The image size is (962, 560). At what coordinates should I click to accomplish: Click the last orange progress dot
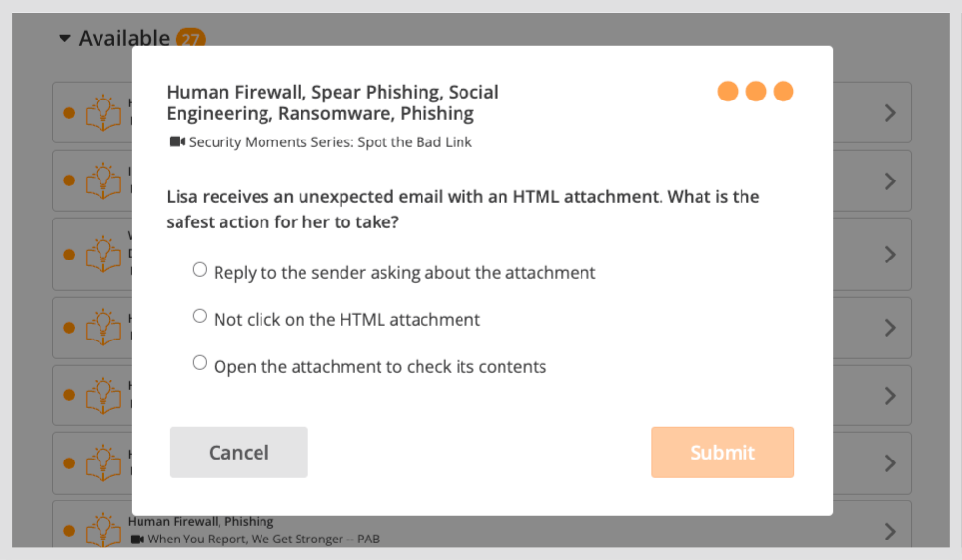(783, 92)
